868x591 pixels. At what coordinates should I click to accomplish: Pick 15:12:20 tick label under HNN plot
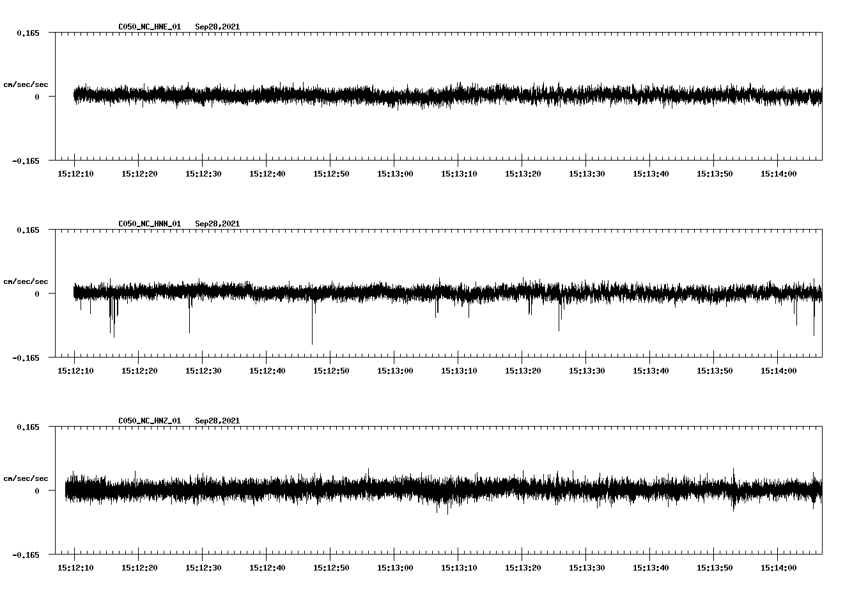139,370
